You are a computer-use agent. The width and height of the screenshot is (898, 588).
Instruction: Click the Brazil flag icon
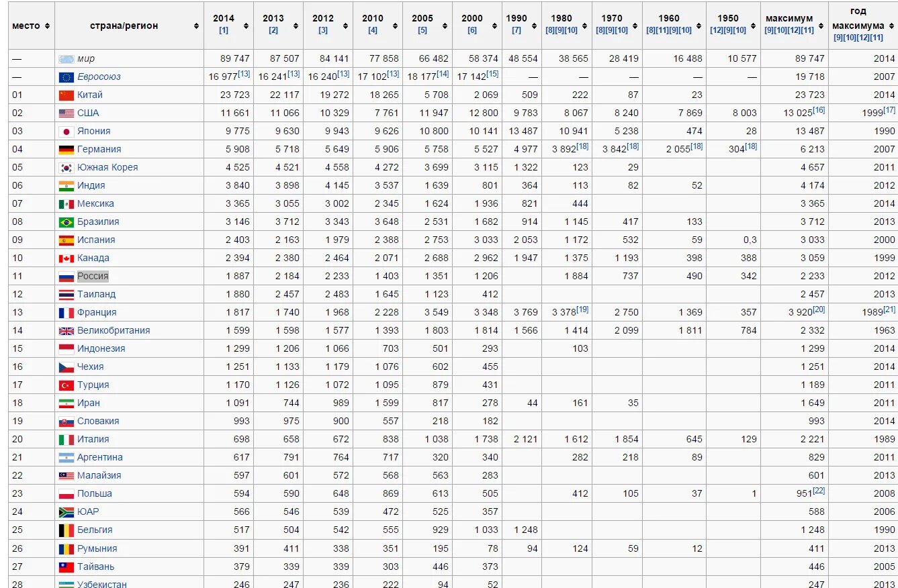click(66, 222)
